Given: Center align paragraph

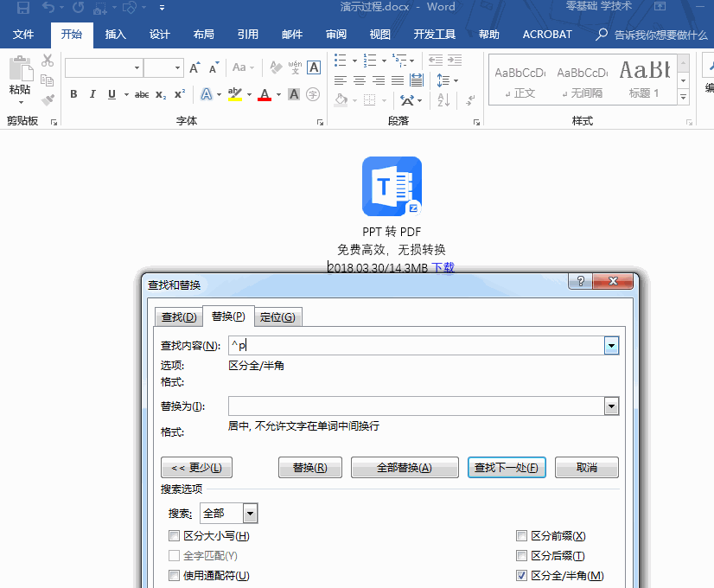Looking at the screenshot, I should [360, 80].
